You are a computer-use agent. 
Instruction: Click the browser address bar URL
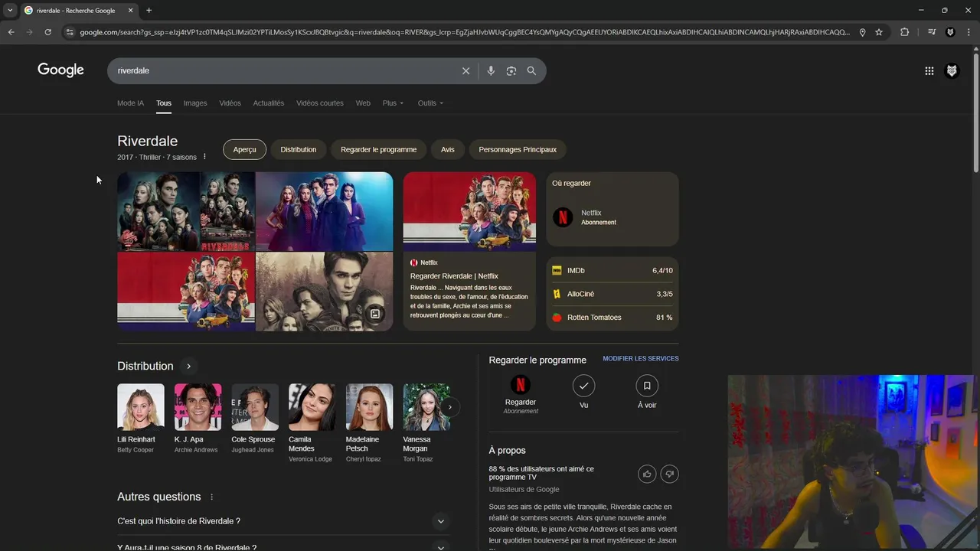click(x=465, y=32)
